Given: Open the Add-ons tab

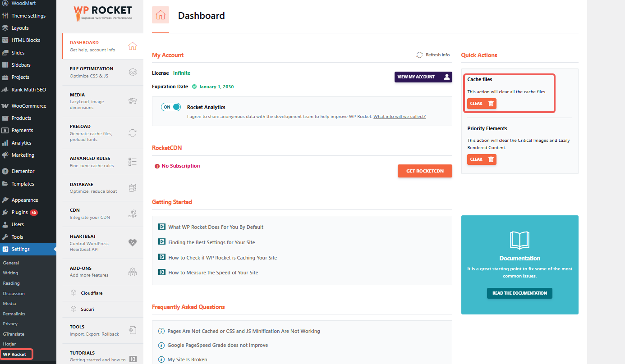Looking at the screenshot, I should tap(103, 271).
